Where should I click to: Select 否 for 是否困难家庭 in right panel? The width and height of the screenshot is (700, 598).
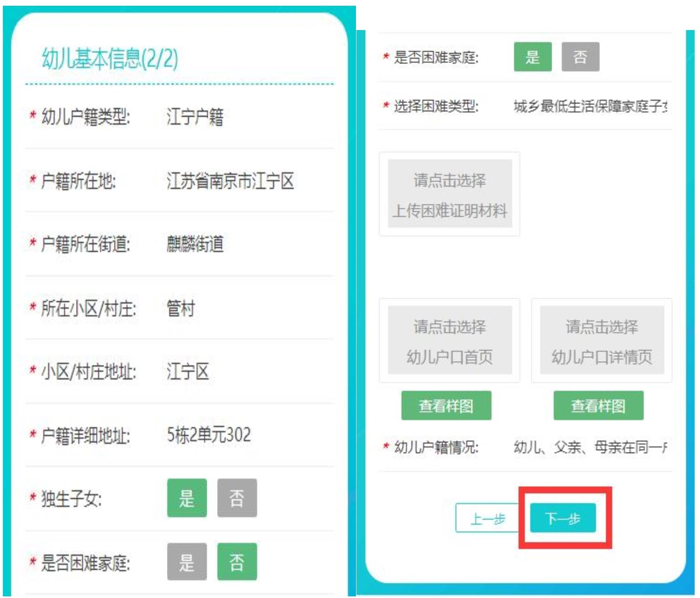point(580,57)
